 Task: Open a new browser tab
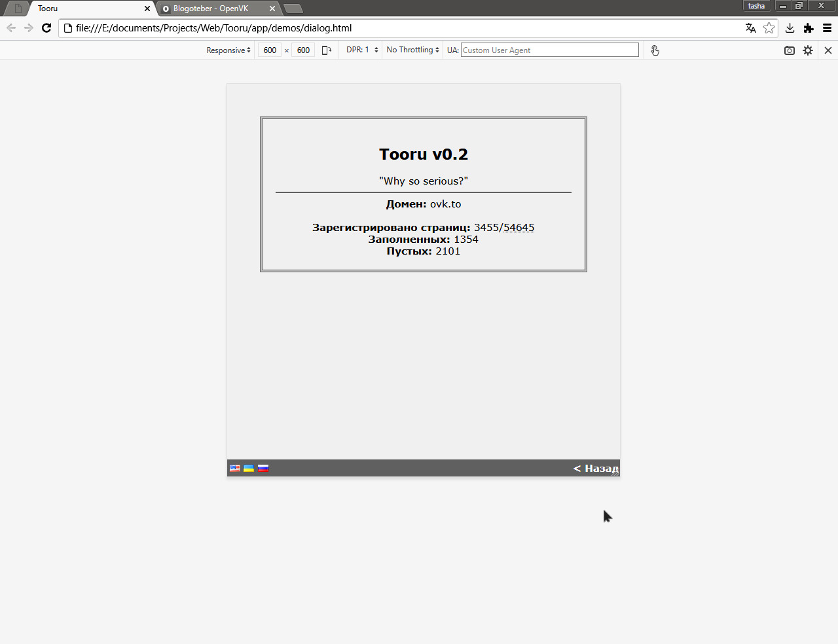[x=293, y=9]
